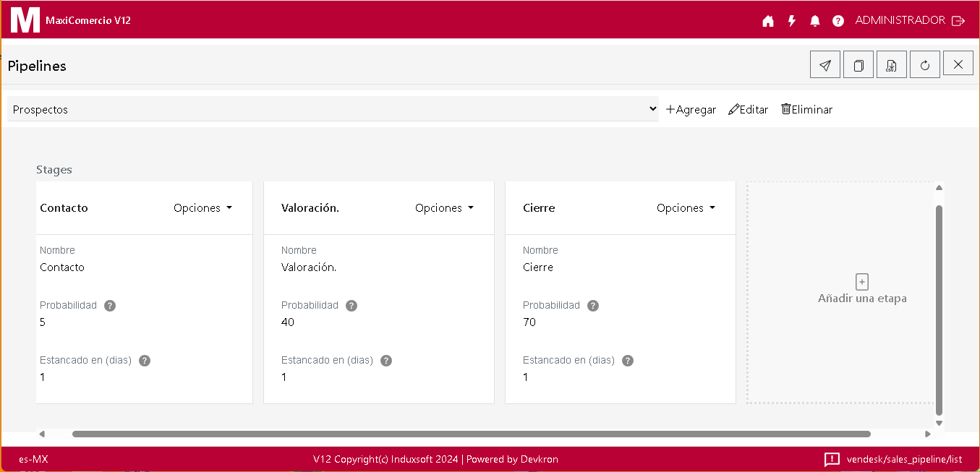
Task: Add a new stage with Añadir una etapa
Action: [x=862, y=289]
